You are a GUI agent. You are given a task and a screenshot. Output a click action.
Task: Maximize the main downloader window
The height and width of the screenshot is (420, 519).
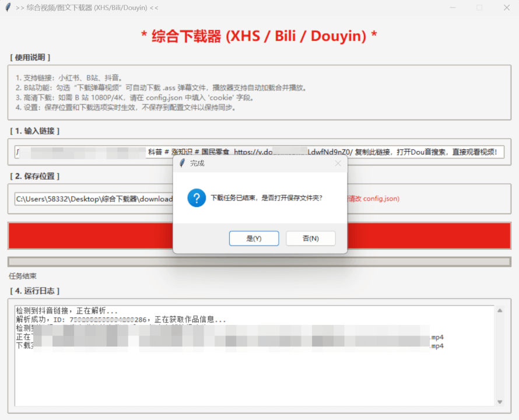click(479, 7)
